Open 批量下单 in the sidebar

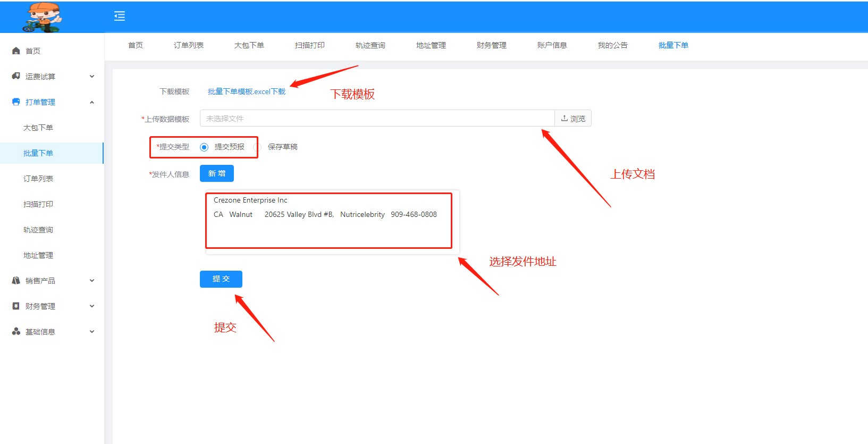[38, 153]
